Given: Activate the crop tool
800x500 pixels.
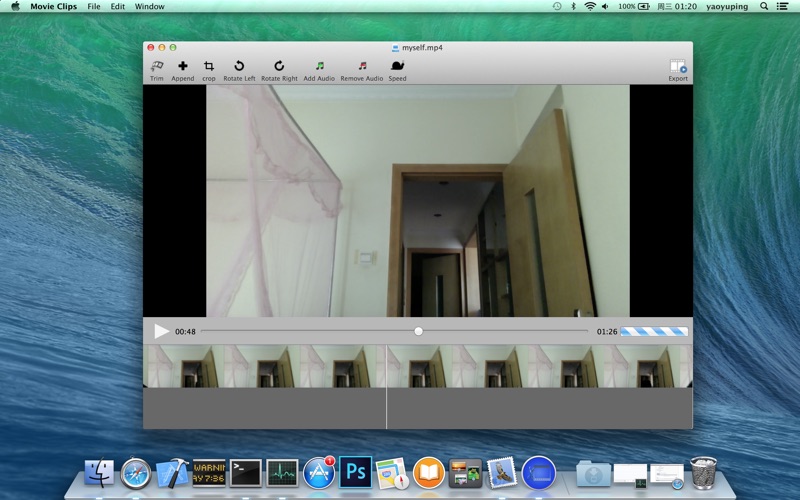Looking at the screenshot, I should point(209,70).
